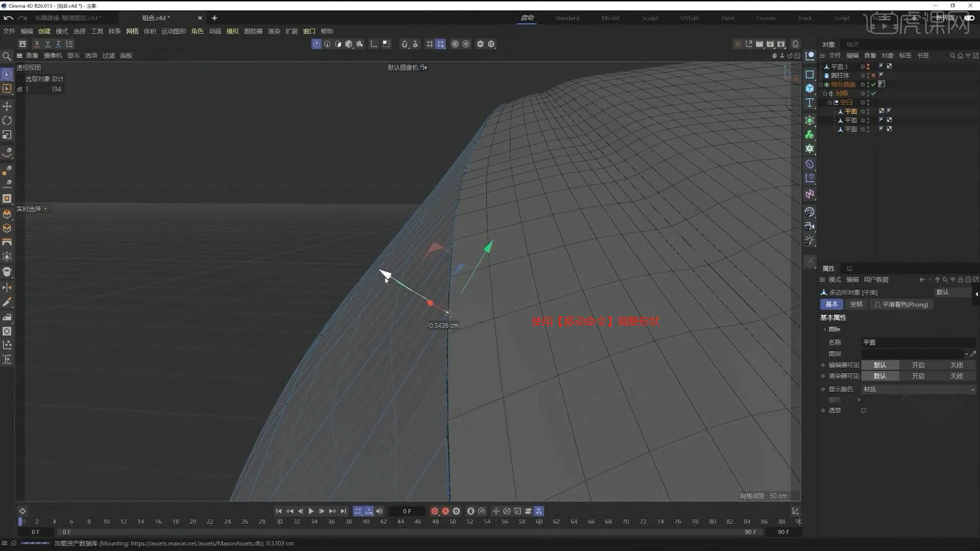
Task: Click frame 30 on timeline ruler
Action: pos(279,522)
